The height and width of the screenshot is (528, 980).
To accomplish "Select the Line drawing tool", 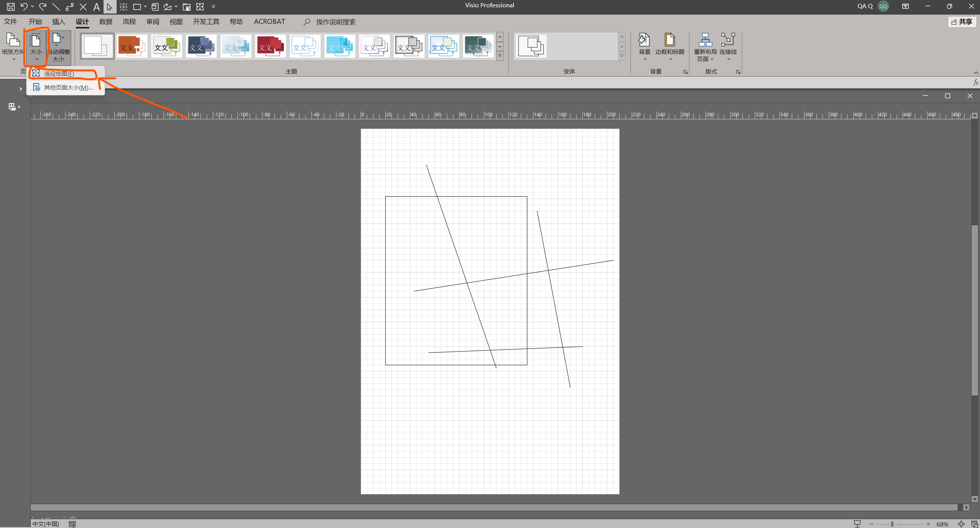I will (56, 7).
